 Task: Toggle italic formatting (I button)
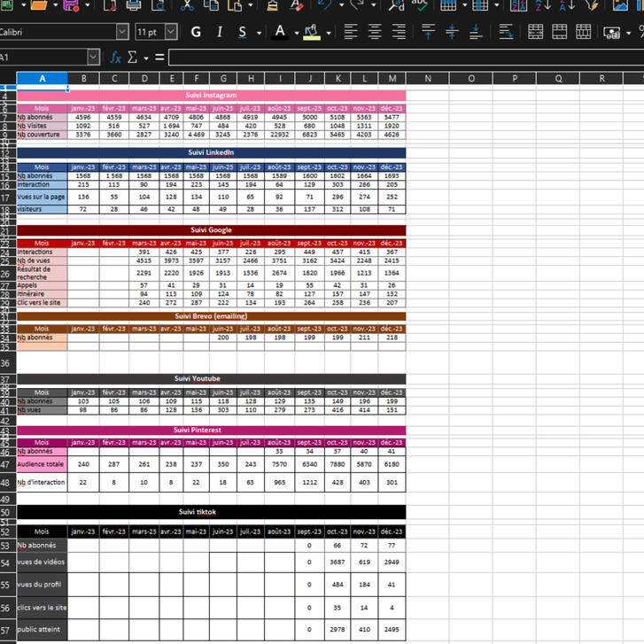[x=219, y=32]
